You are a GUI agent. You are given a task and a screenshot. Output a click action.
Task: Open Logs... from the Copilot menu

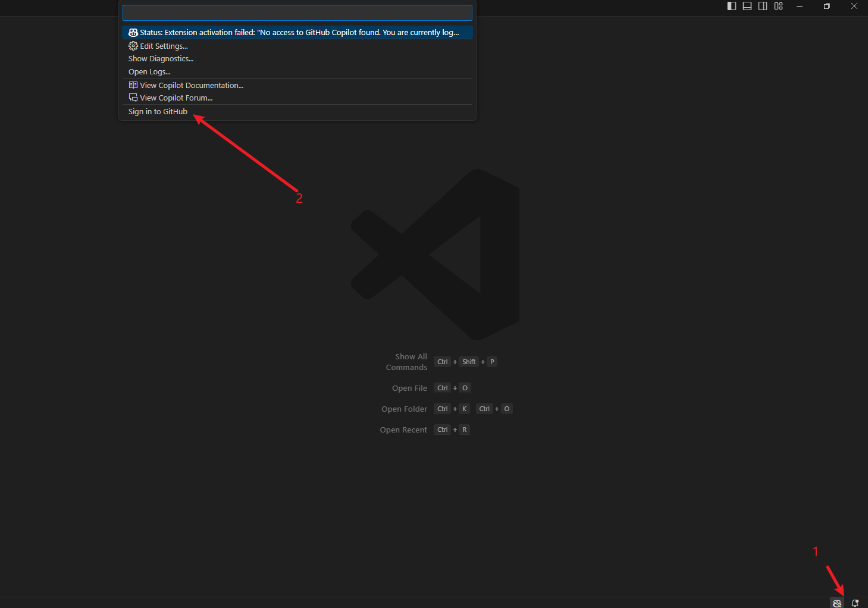(x=297, y=72)
